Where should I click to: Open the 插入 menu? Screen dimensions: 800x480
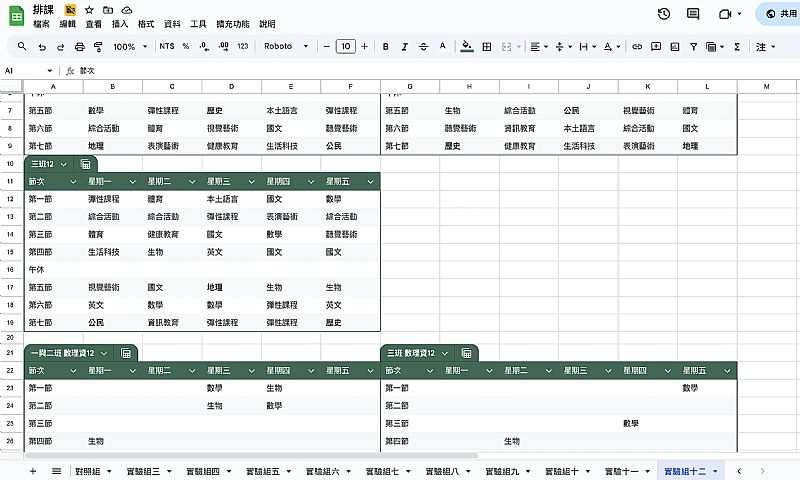pos(120,23)
